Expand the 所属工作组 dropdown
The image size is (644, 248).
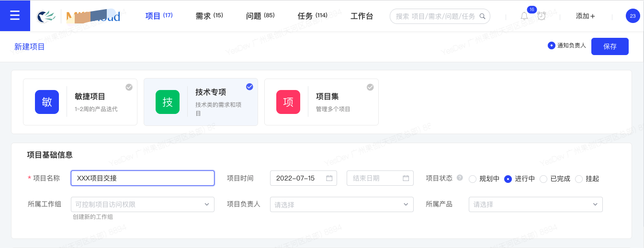pyautogui.click(x=143, y=204)
